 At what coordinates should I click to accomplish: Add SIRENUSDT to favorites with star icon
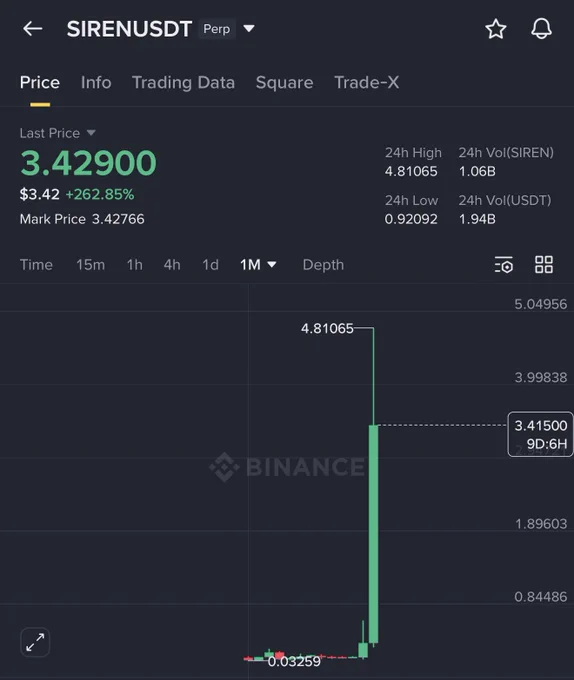(x=496, y=29)
